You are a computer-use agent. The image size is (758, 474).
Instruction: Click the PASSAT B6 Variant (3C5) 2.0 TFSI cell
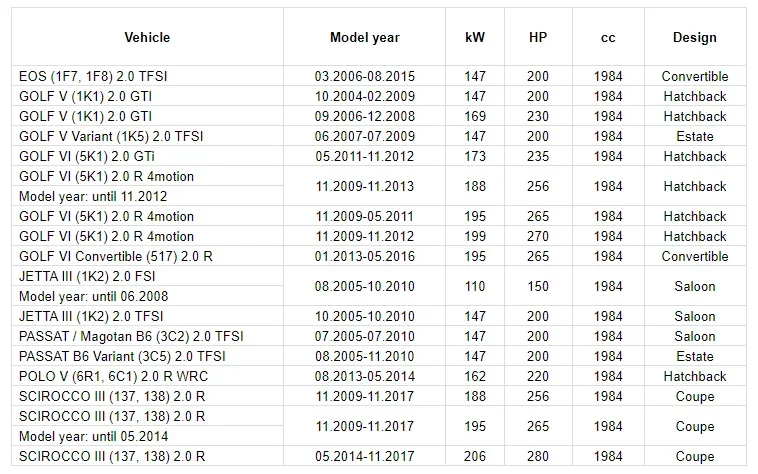coord(147,356)
